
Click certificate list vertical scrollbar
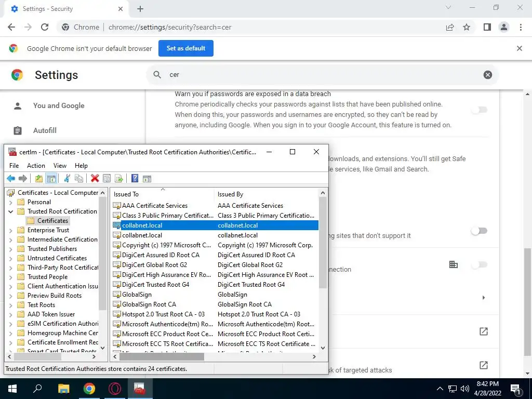323,243
